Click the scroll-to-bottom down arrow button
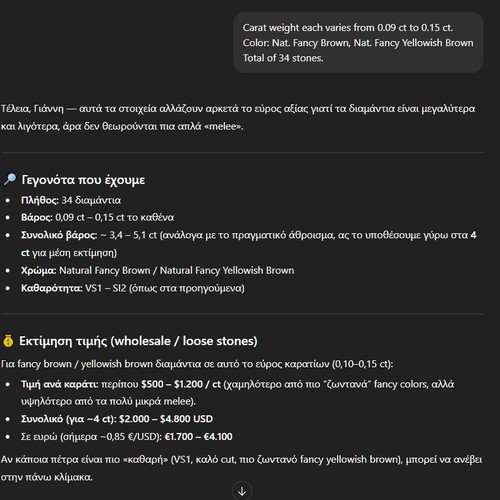 (242, 491)
